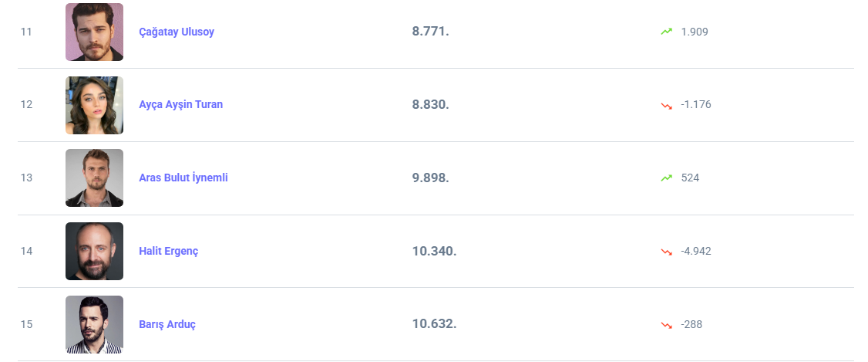Click the green upward trend icon for Çağatay Ulusoy

(667, 32)
